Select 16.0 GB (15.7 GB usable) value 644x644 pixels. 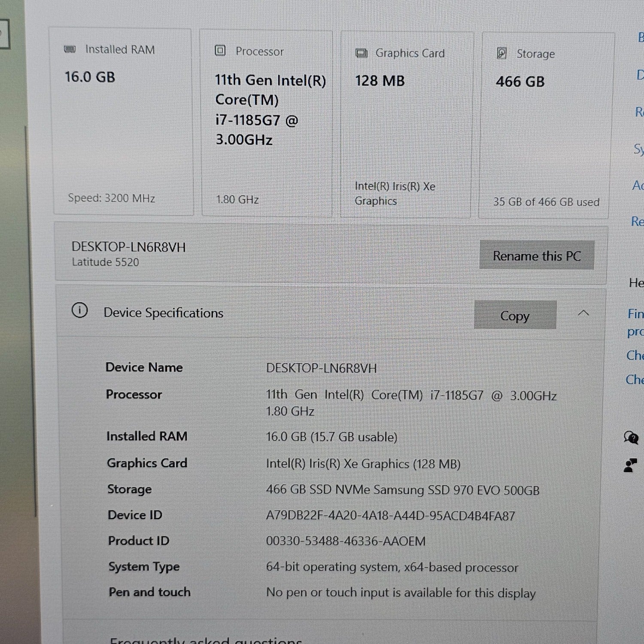(331, 437)
